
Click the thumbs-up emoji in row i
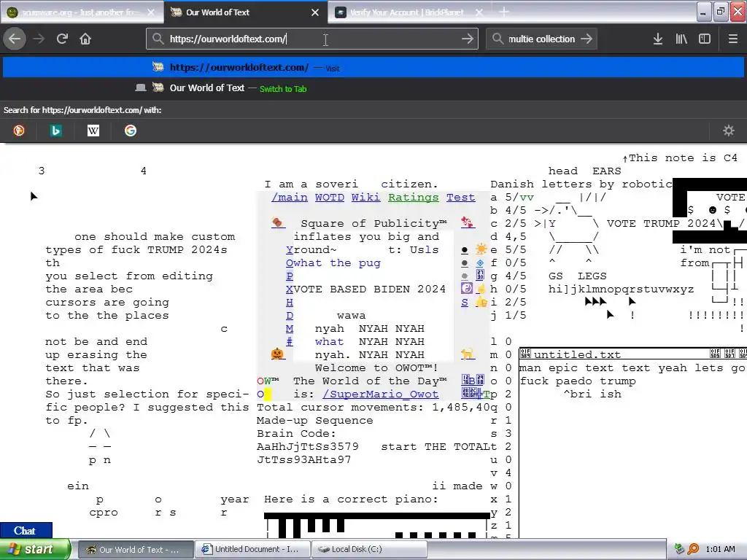(x=481, y=302)
